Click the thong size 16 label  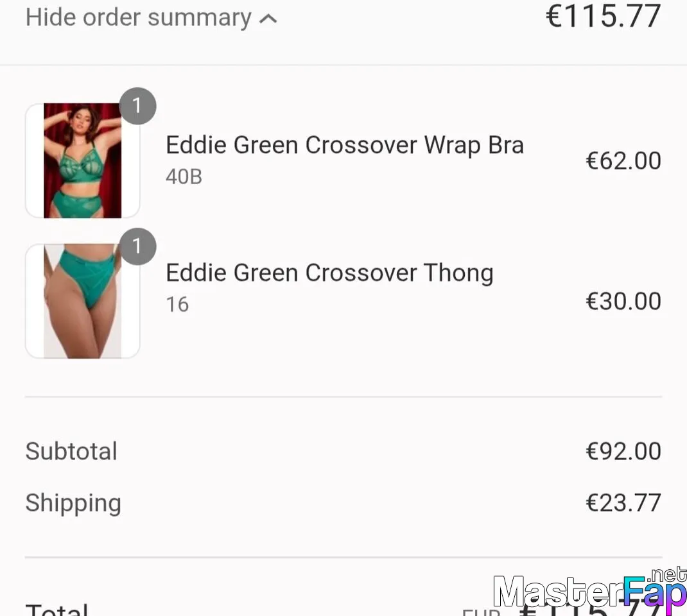pos(177,304)
